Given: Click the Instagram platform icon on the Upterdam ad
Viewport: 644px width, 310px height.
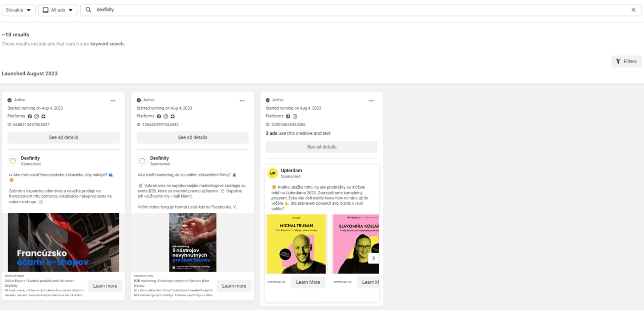Looking at the screenshot, I should click(x=295, y=116).
